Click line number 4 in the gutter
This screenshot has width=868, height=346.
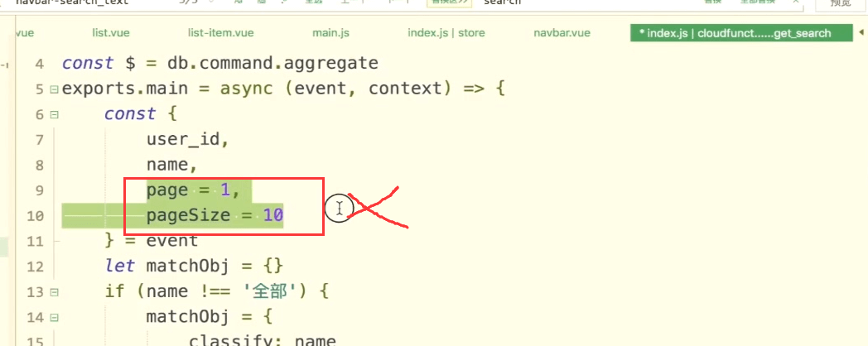tap(39, 64)
